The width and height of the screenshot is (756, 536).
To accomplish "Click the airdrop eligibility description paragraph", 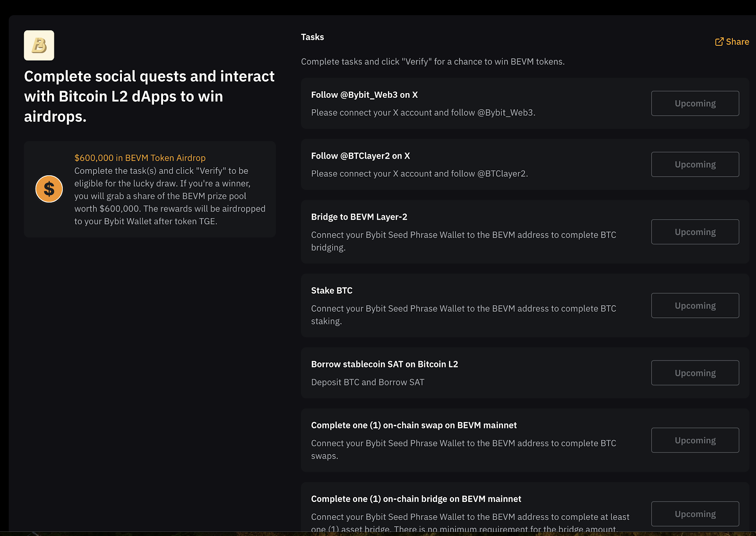I will tap(170, 196).
